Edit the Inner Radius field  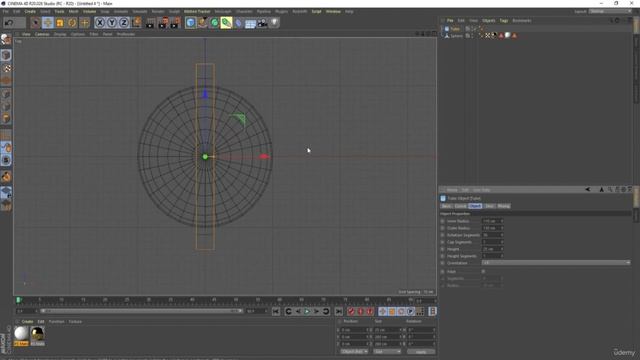click(x=492, y=221)
